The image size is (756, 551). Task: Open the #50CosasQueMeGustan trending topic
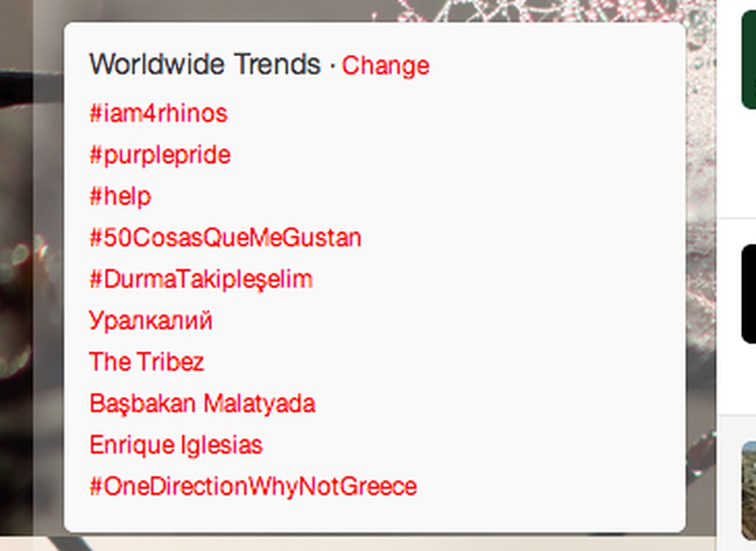coord(226,237)
